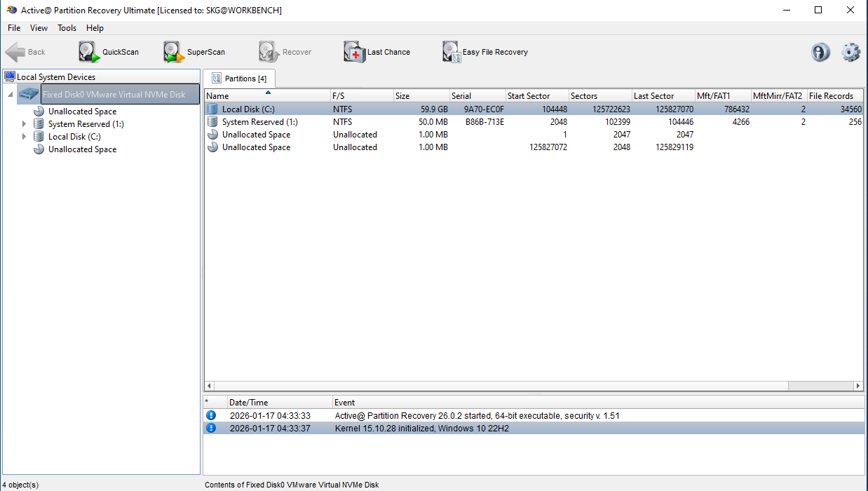Image resolution: width=868 pixels, height=491 pixels.
Task: Click the System Reserved (1:) icon in list
Action: coord(213,121)
